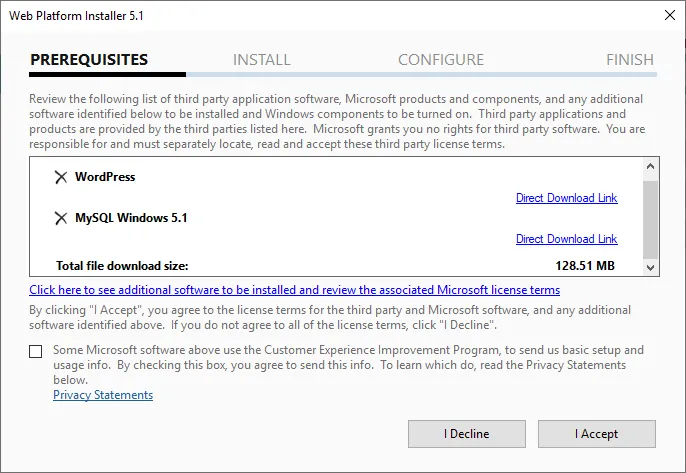Select the PREREQUISITES step tab

click(89, 60)
